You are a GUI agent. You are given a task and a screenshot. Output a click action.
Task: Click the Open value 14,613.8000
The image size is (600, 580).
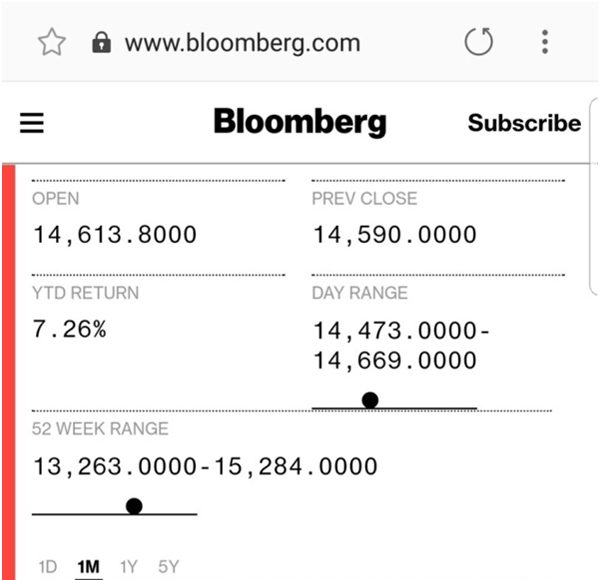point(115,235)
